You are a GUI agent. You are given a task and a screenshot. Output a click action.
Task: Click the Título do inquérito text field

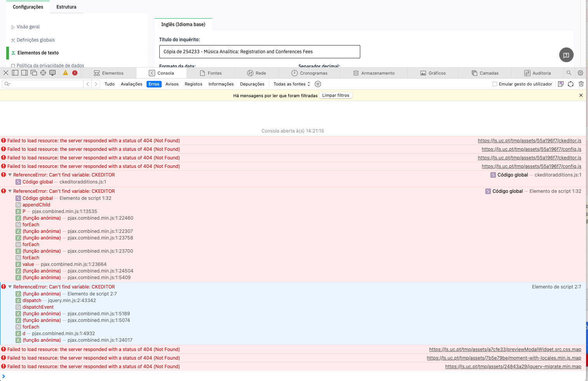tap(259, 52)
